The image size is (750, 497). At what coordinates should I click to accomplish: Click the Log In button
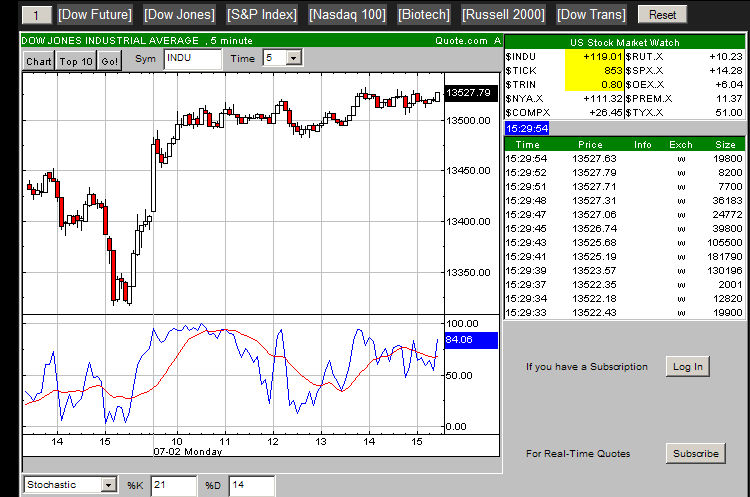coord(687,366)
